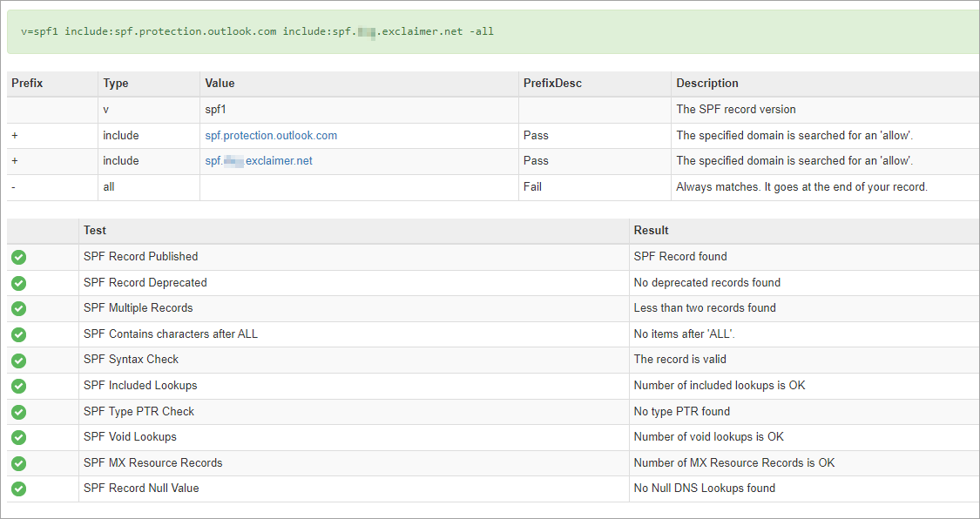Click green check icon for SPF Multiple Records
This screenshot has height=519, width=980.
19,308
